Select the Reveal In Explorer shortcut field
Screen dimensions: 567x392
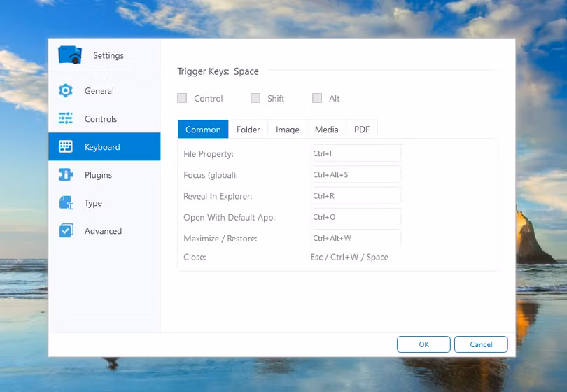[356, 196]
